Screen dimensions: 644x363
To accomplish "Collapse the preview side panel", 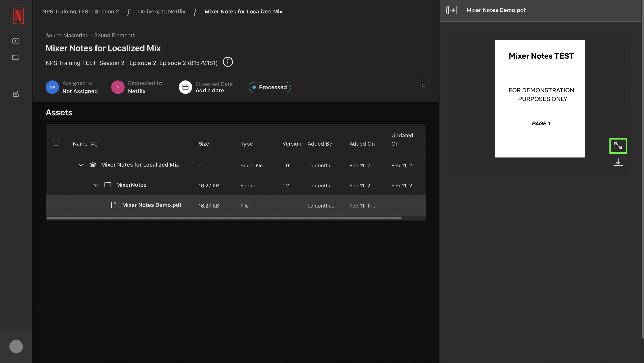I will (x=451, y=10).
